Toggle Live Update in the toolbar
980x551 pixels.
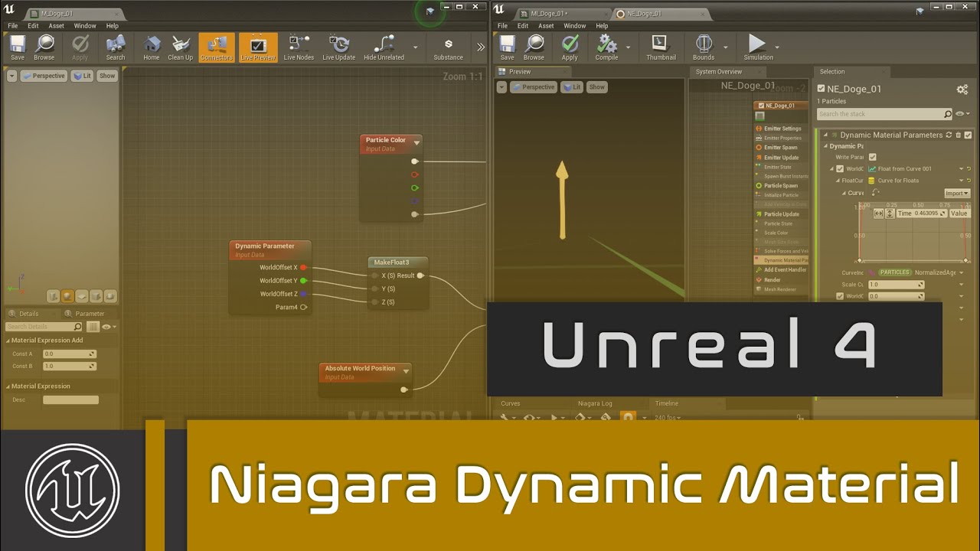[x=338, y=47]
